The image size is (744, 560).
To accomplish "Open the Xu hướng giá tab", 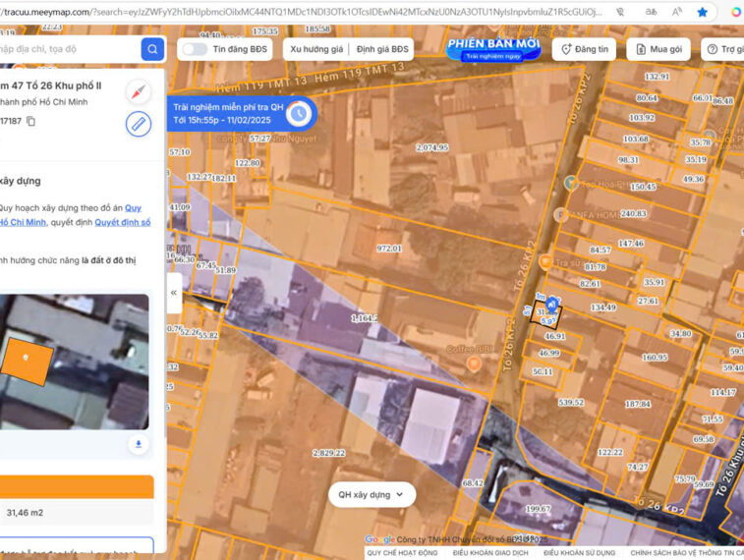I will pos(315,49).
